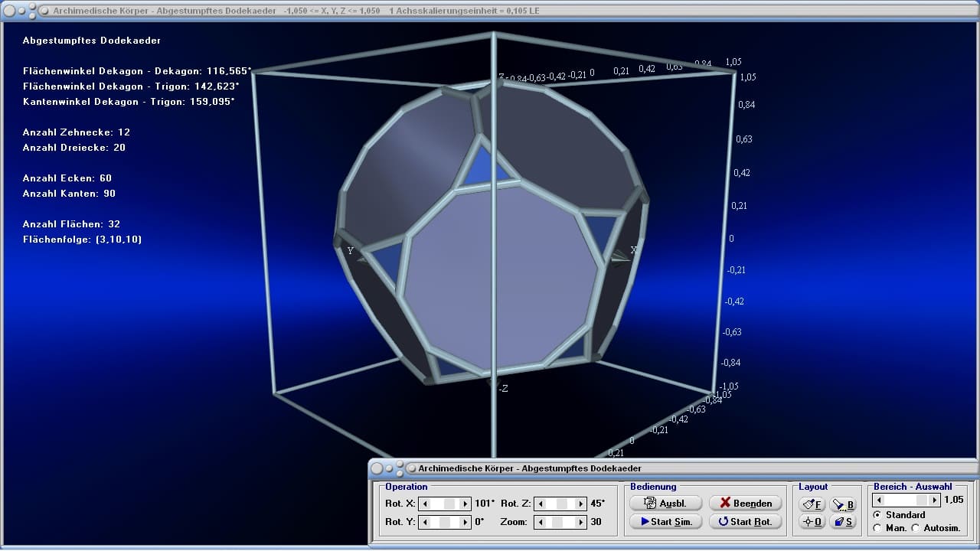Click the Layout S cube button
The width and height of the screenshot is (980, 551).
click(843, 522)
